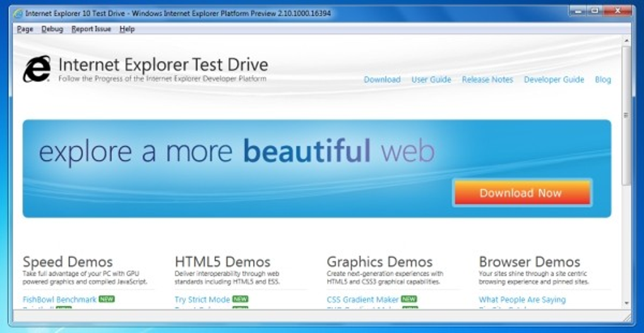Click the orange Download Now button
644x333 pixels.
[x=522, y=192]
